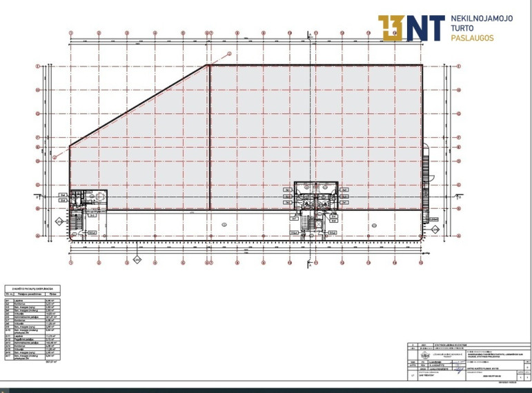
Task: Click the NEKILNOJAMOJO logo text
Action: pyautogui.click(x=482, y=19)
